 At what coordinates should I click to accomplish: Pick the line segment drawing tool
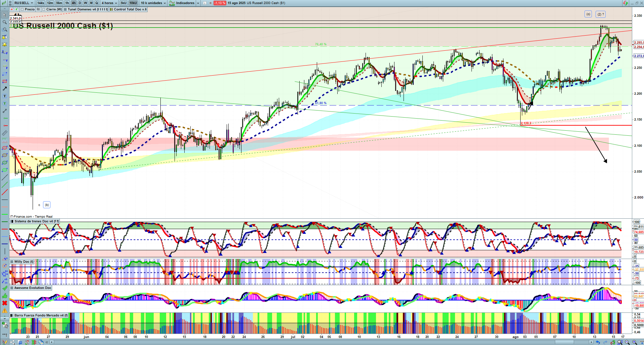(5, 111)
